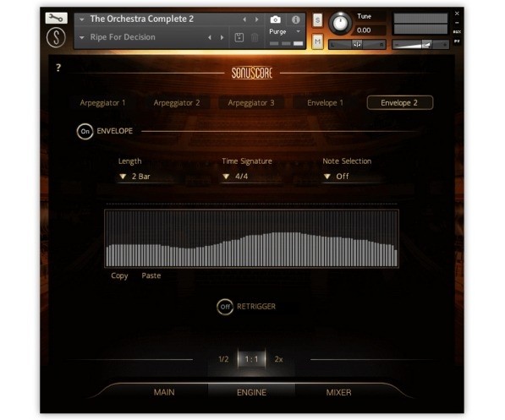
Task: Click the instrument volume slider
Action: tap(420, 45)
